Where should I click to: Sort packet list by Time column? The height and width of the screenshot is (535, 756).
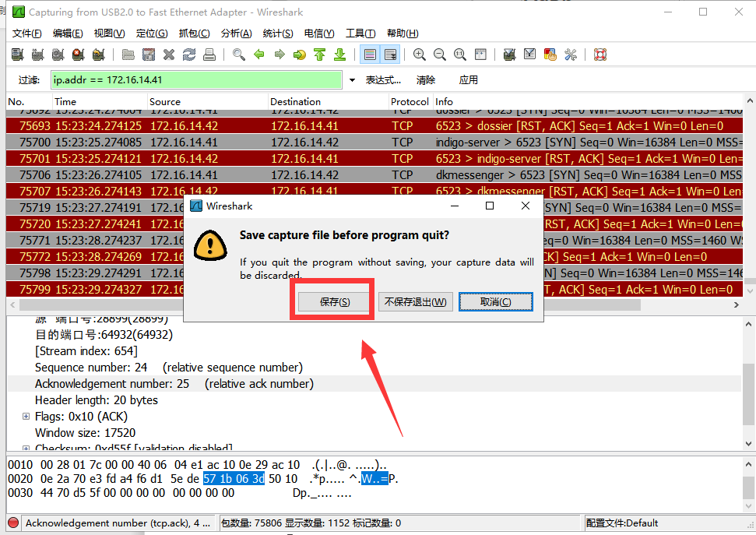[x=100, y=102]
